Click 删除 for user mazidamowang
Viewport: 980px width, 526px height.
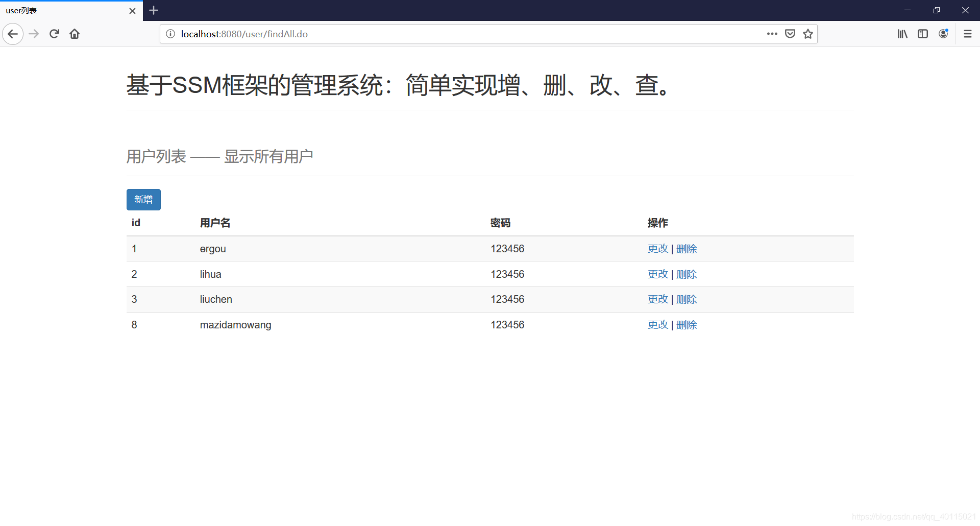[x=687, y=325]
